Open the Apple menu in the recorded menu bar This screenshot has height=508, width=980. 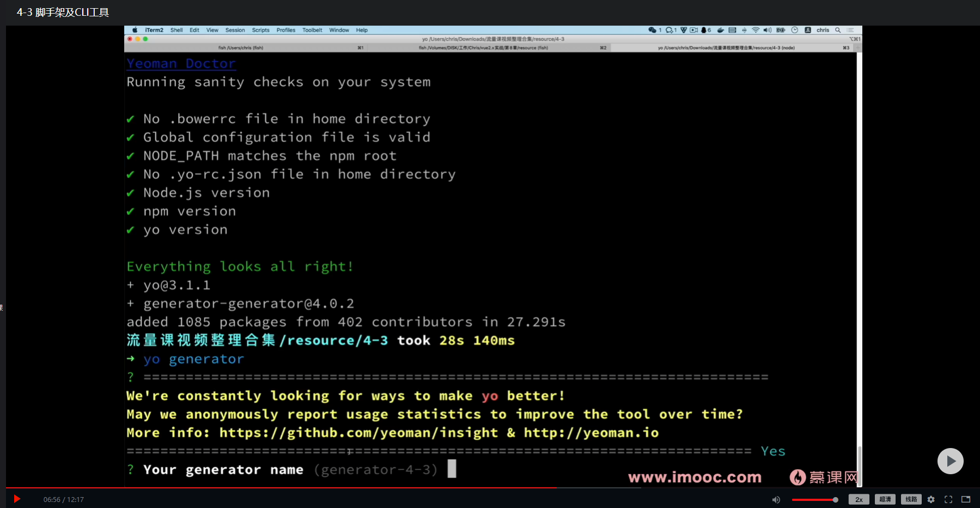(x=135, y=30)
